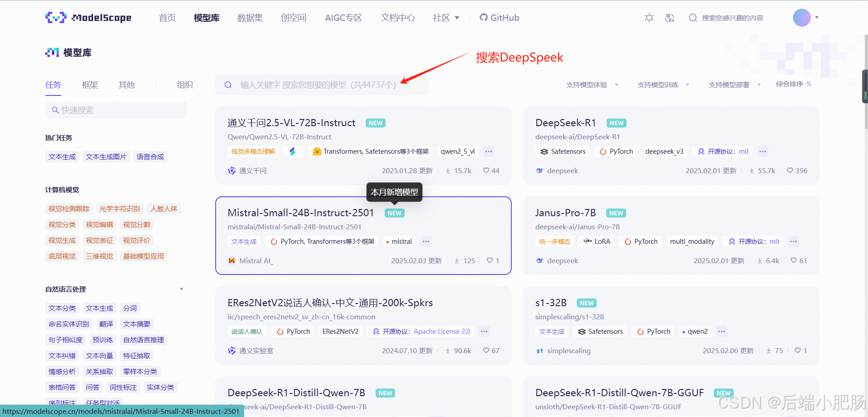
Task: Open the user avatar menu
Action: [802, 18]
